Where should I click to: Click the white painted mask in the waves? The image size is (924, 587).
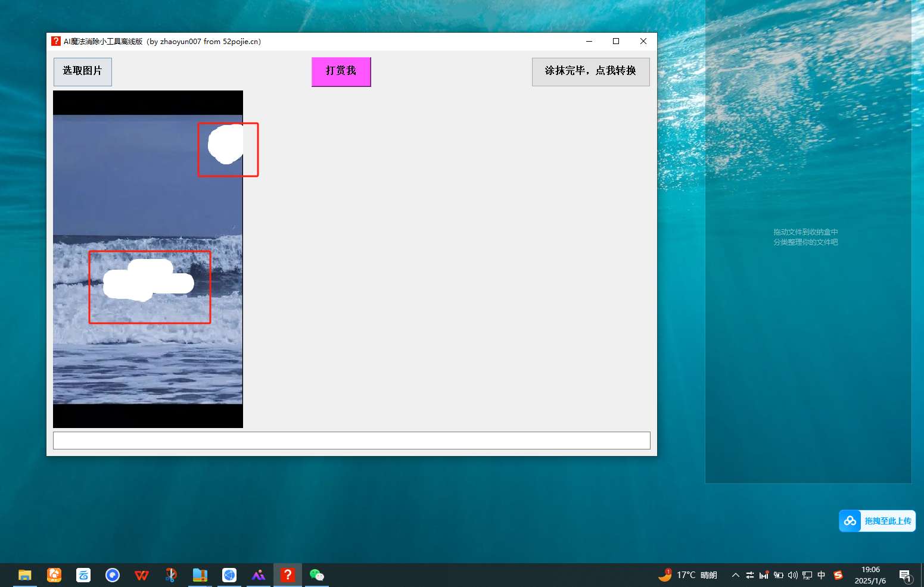(x=147, y=281)
